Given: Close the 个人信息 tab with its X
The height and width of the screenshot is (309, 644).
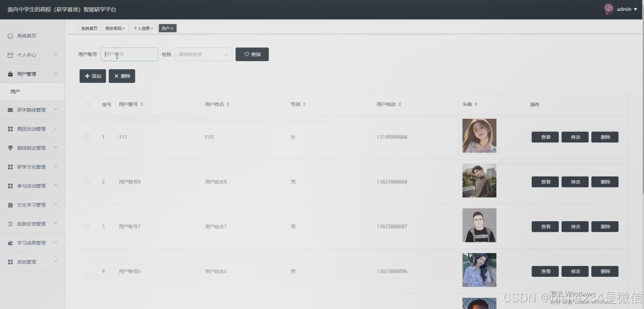Looking at the screenshot, I should tap(152, 29).
